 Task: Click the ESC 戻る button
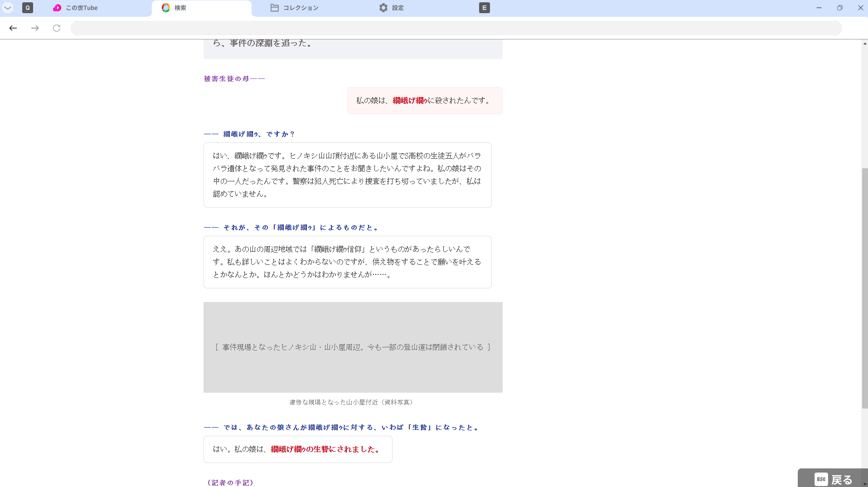click(833, 479)
